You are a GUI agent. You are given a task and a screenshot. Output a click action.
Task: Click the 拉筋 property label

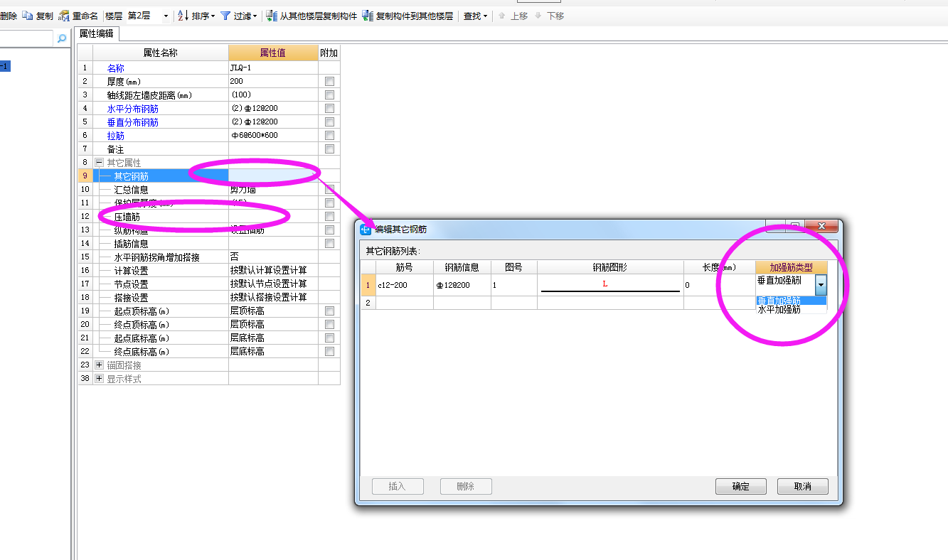pyautogui.click(x=115, y=136)
